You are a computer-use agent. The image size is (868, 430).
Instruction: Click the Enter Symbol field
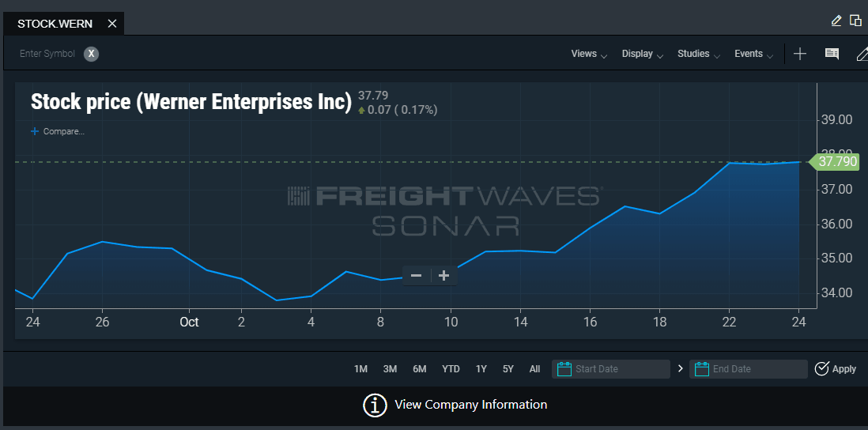(x=47, y=54)
